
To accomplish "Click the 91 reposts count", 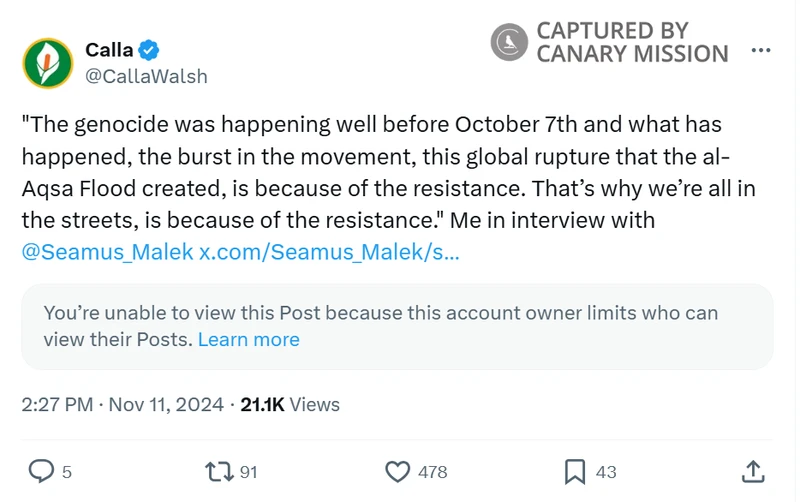I will click(248, 472).
